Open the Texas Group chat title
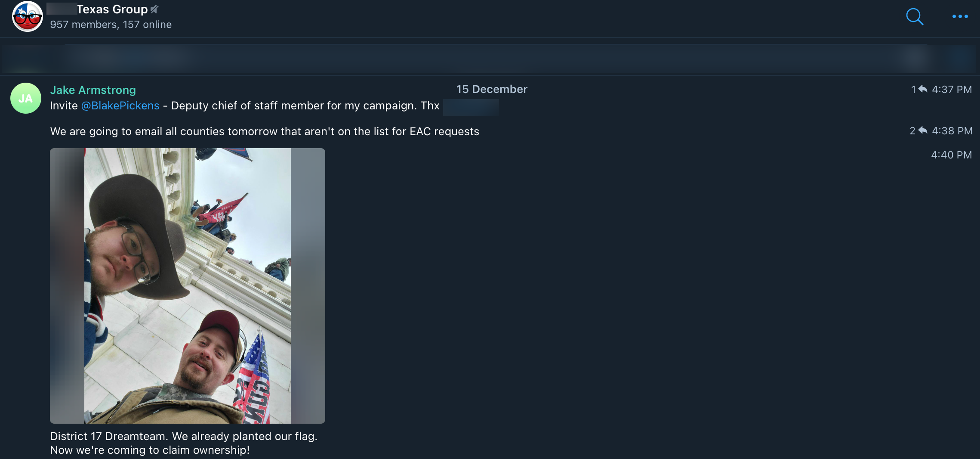Image resolution: width=980 pixels, height=459 pixels. pos(112,9)
